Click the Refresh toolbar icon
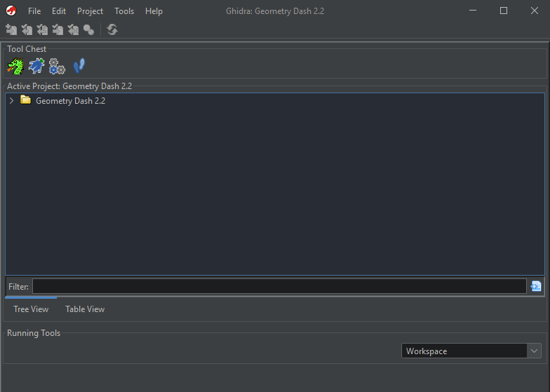The image size is (550, 392). (x=112, y=29)
